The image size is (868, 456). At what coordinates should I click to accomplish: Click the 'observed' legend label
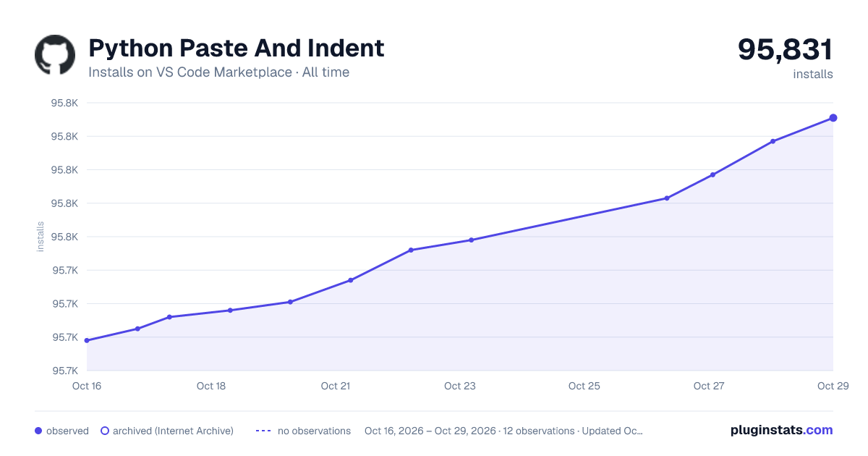coord(67,431)
